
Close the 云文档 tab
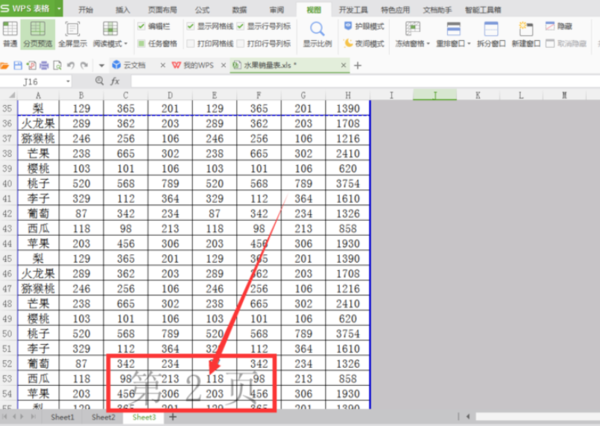point(163,65)
